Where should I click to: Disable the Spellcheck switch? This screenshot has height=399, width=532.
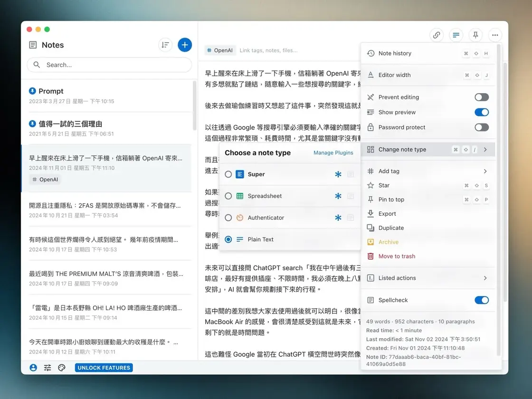pos(482,300)
